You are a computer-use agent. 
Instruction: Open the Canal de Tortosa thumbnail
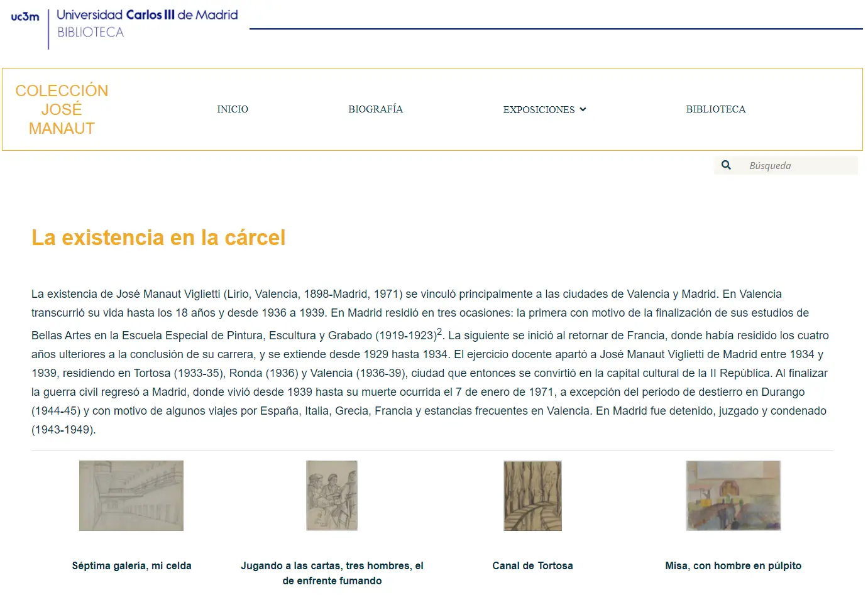(532, 496)
